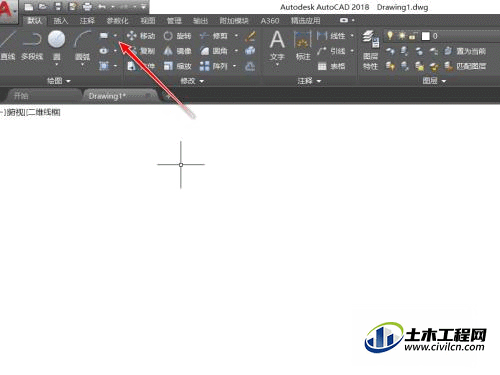Click the Explode tool icon

(x=250, y=51)
